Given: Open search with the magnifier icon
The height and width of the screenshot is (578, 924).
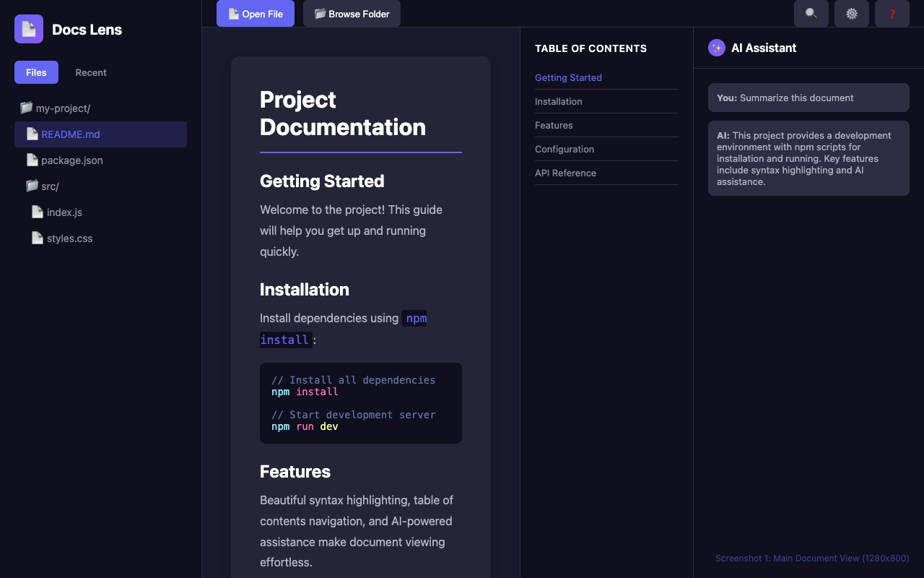Looking at the screenshot, I should pos(811,14).
